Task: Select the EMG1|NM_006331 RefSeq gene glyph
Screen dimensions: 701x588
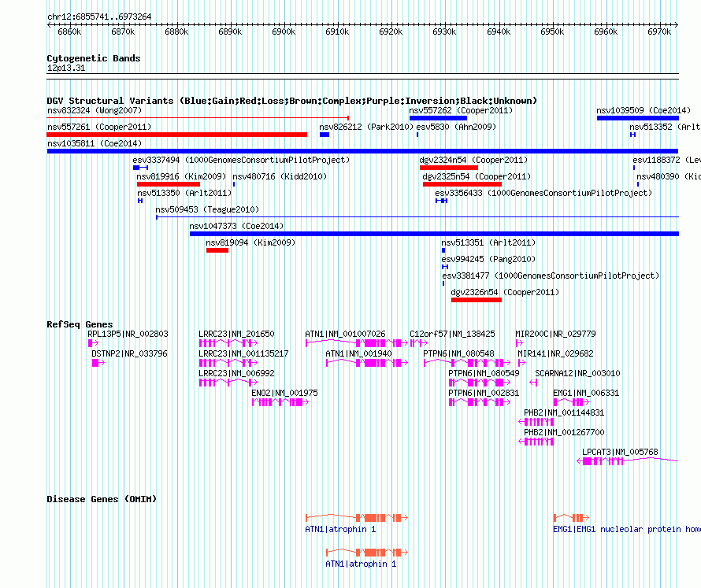Action: click(571, 402)
